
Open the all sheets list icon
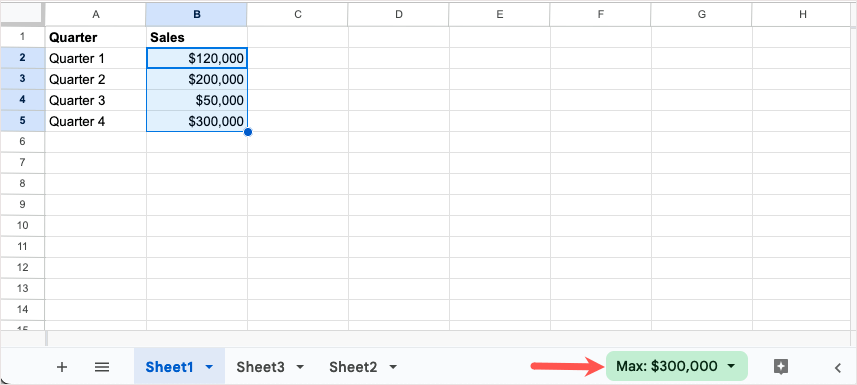(x=102, y=367)
